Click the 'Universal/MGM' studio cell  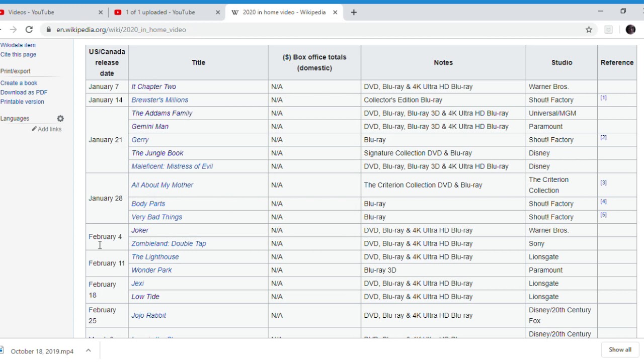click(x=561, y=113)
